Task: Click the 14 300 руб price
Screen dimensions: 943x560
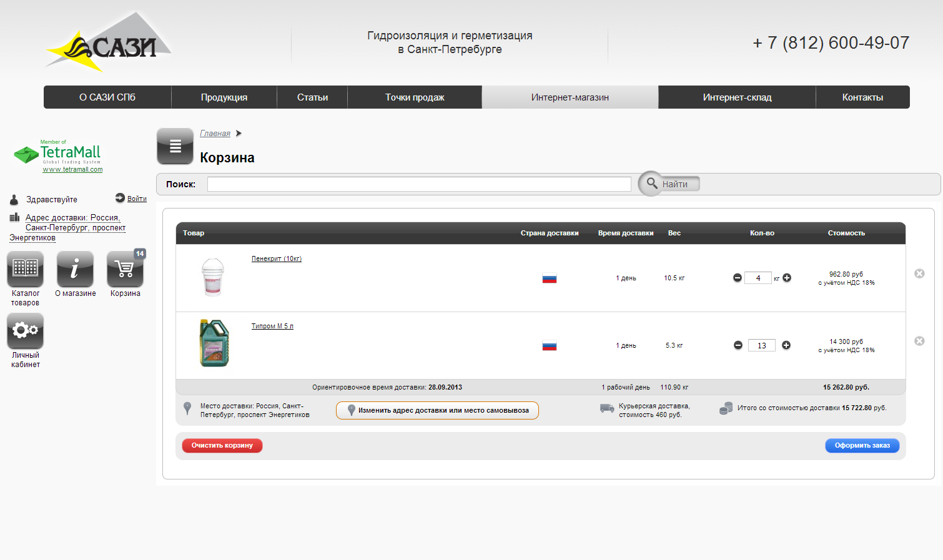Action: click(x=846, y=341)
